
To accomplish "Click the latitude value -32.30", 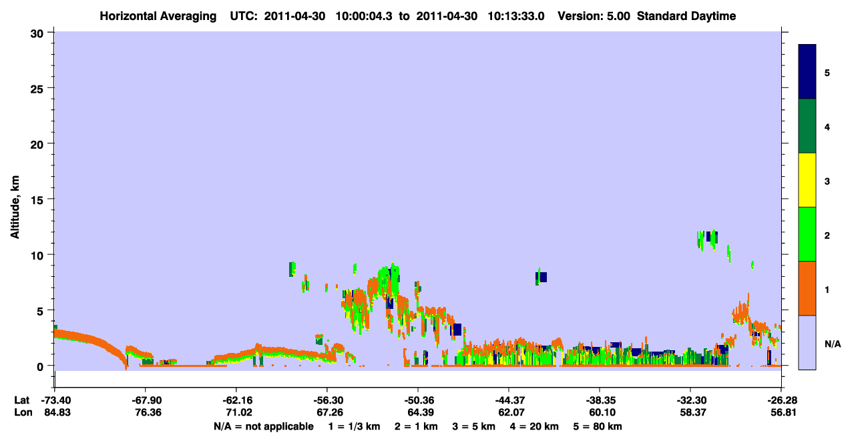I will coord(690,400).
